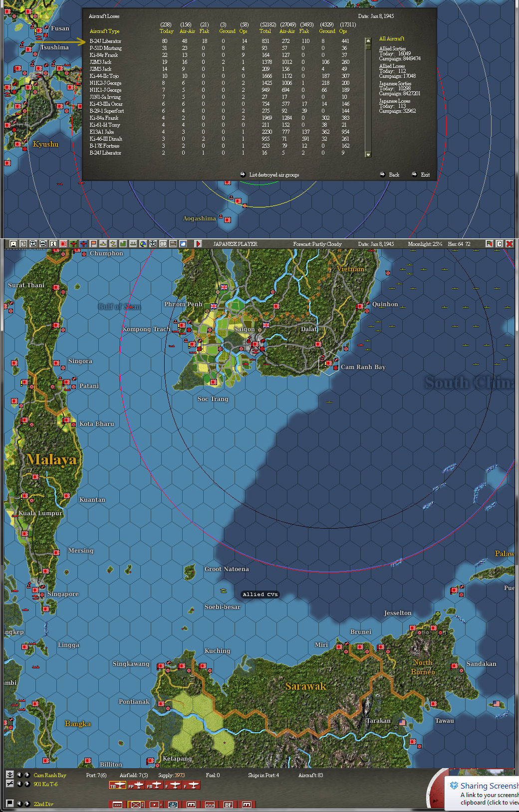Go to next base next to Cam Ranh Bay
Screen dimensions: 519x812
[27, 775]
